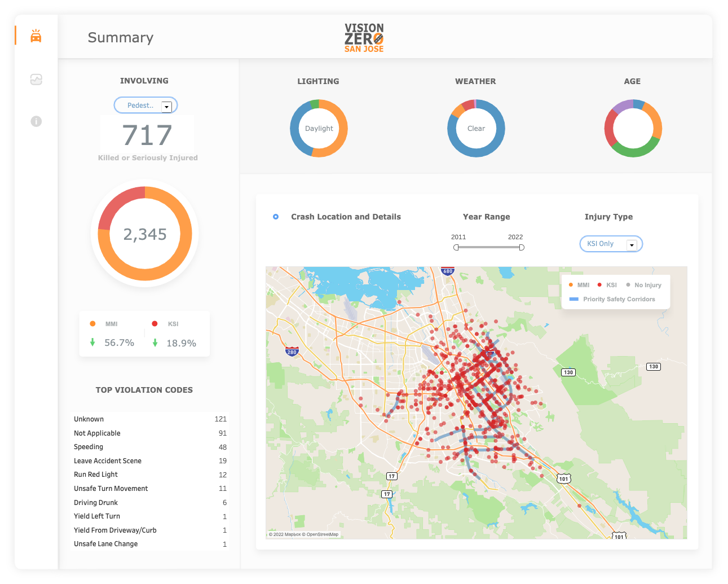This screenshot has width=728, height=584.
Task: Open the trends chart icon in sidebar
Action: pos(36,80)
